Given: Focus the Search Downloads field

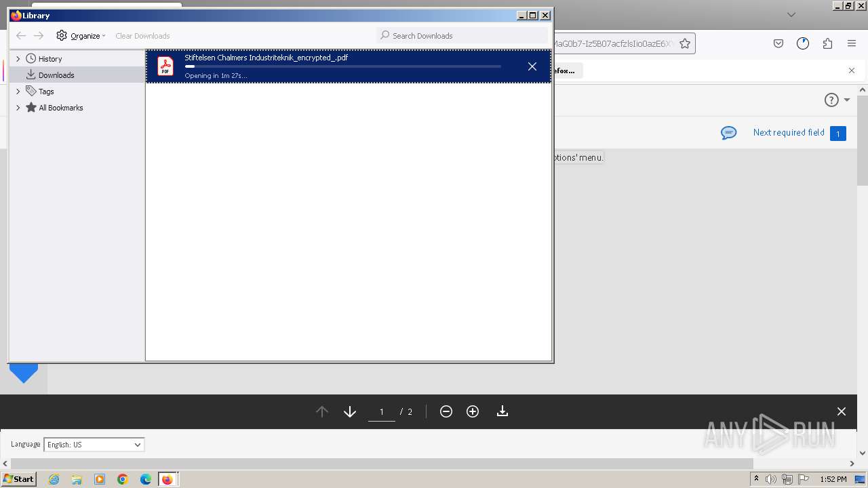Looking at the screenshot, I should coord(462,35).
